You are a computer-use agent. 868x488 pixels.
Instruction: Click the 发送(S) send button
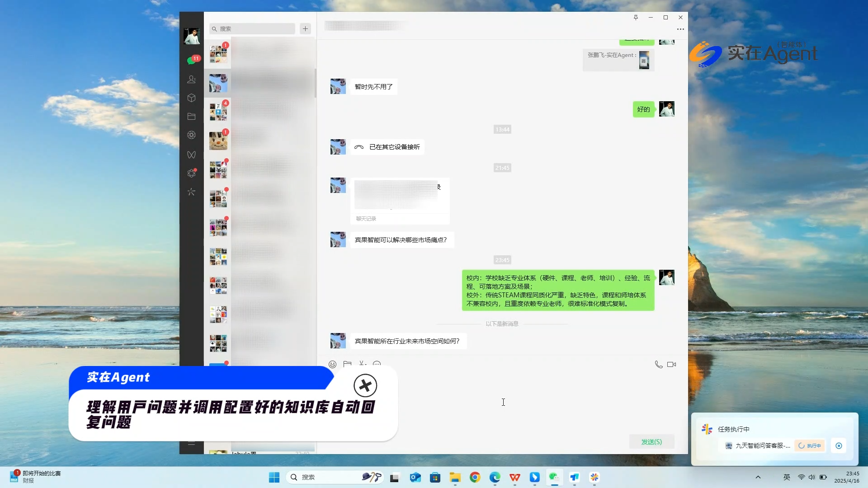coord(651,441)
